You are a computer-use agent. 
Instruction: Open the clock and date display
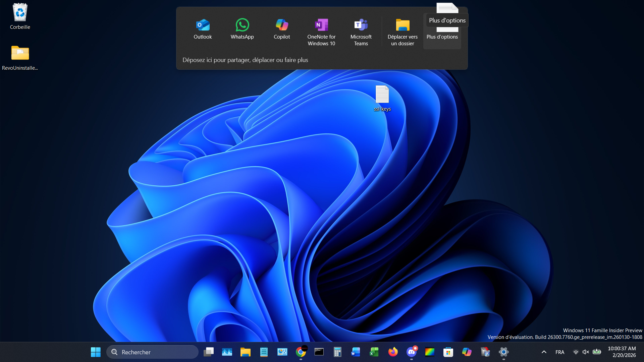[x=623, y=352]
